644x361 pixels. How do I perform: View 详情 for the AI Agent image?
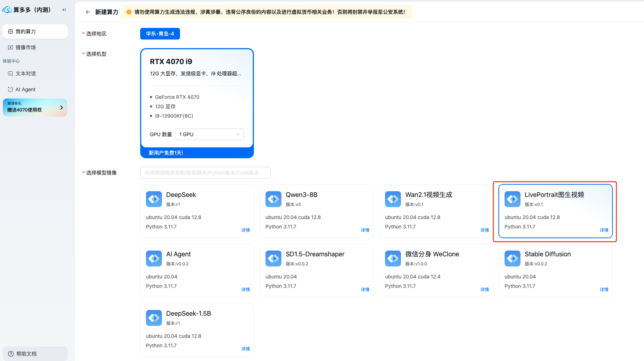245,290
